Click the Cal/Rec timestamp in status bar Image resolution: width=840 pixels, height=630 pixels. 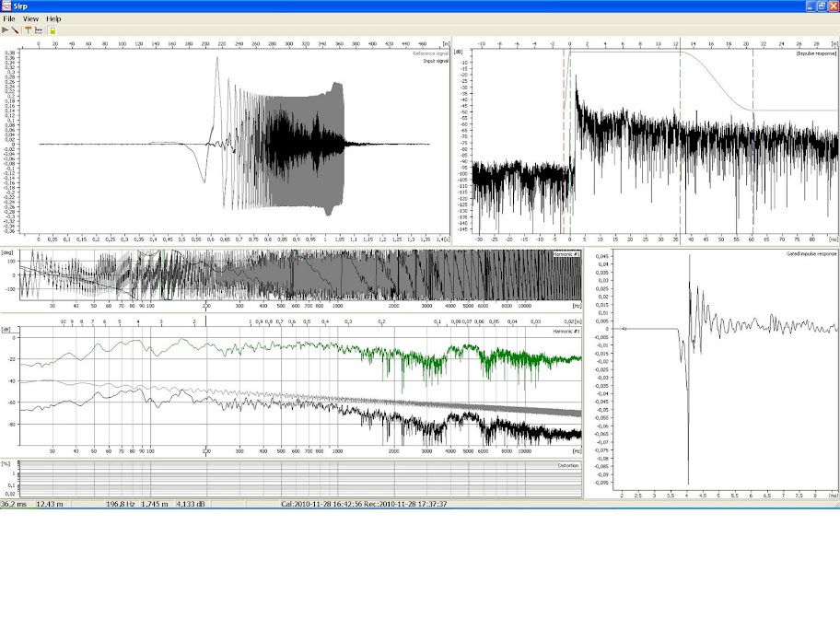coord(364,504)
